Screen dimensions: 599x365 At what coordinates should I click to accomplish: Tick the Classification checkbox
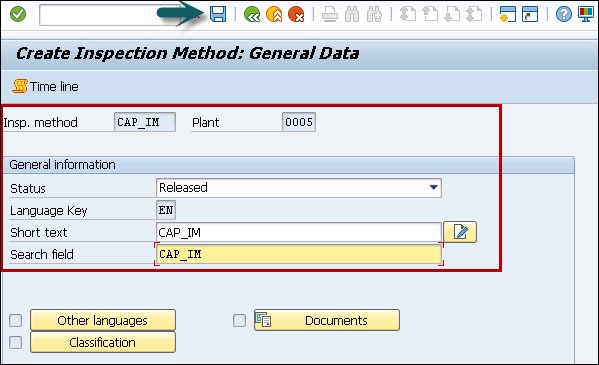(16, 342)
